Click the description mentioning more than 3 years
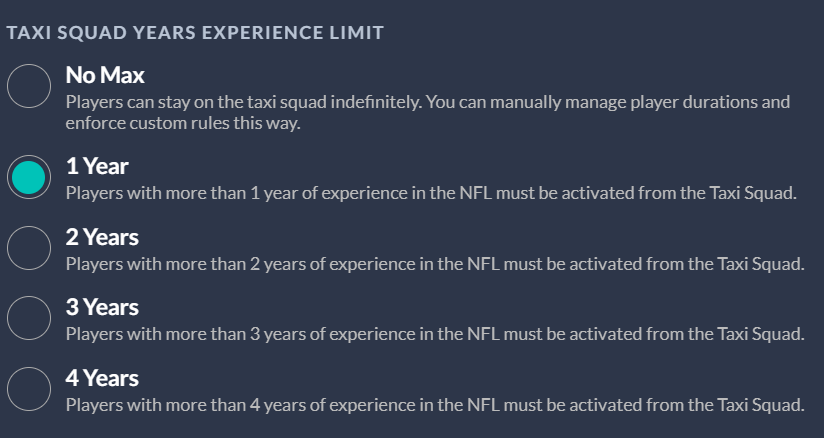Viewport: 824px width, 438px height. pos(435,334)
